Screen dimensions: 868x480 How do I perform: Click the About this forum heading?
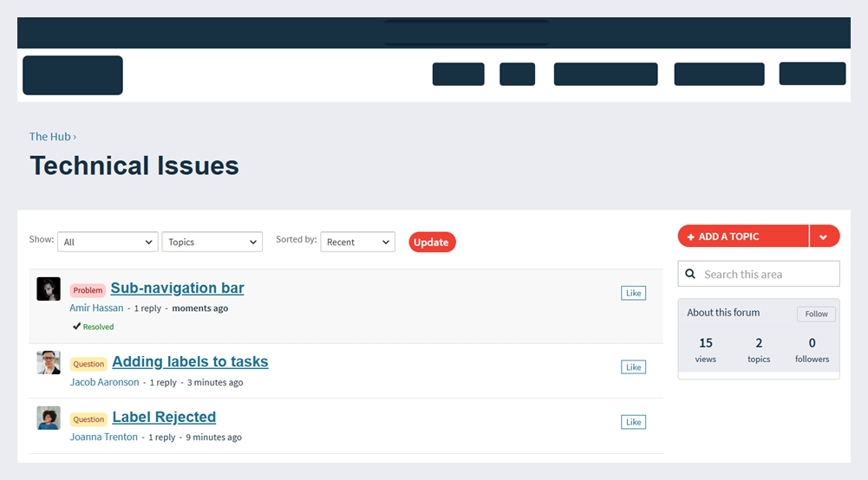pos(723,313)
